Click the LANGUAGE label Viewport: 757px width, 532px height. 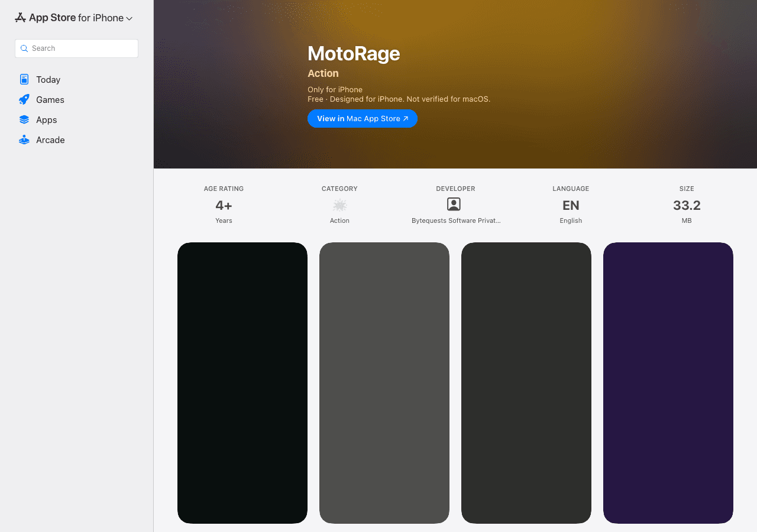point(571,189)
